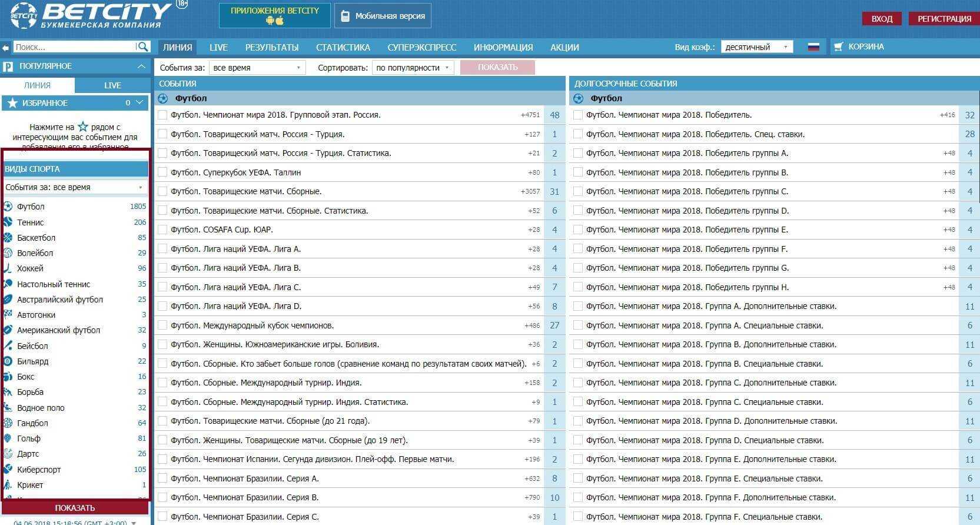Screen dimensions: 980x525
Task: Click count 48 for Групповой этап. Россия
Action: coord(554,115)
